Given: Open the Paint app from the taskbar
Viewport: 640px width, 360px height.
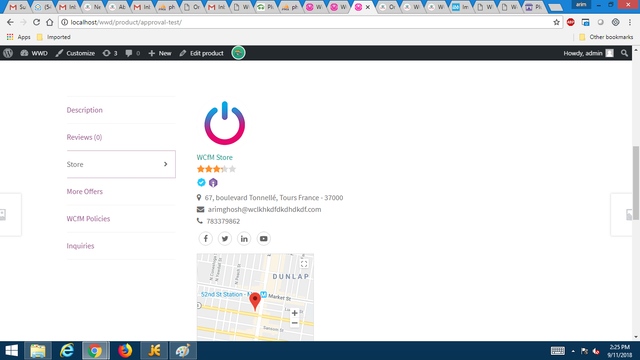Looking at the screenshot, I should 183,351.
